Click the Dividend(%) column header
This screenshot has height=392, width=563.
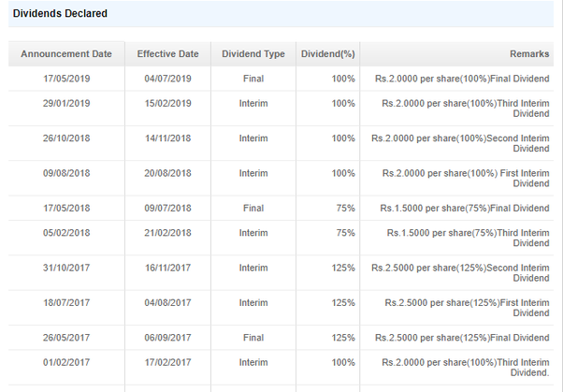(328, 54)
